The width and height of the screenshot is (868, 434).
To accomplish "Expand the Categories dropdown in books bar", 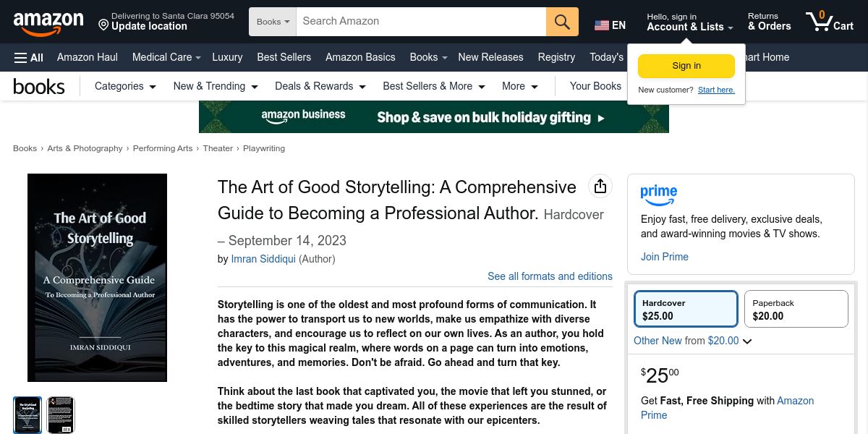I will (x=125, y=86).
